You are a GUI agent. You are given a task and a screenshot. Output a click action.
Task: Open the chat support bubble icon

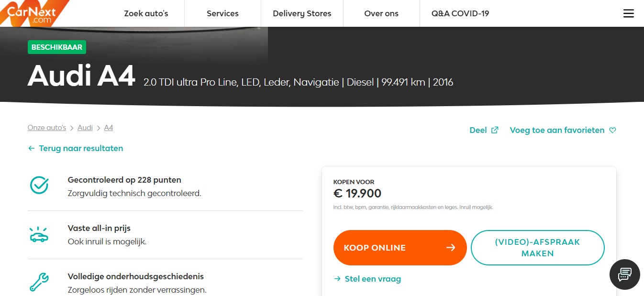coord(624,274)
